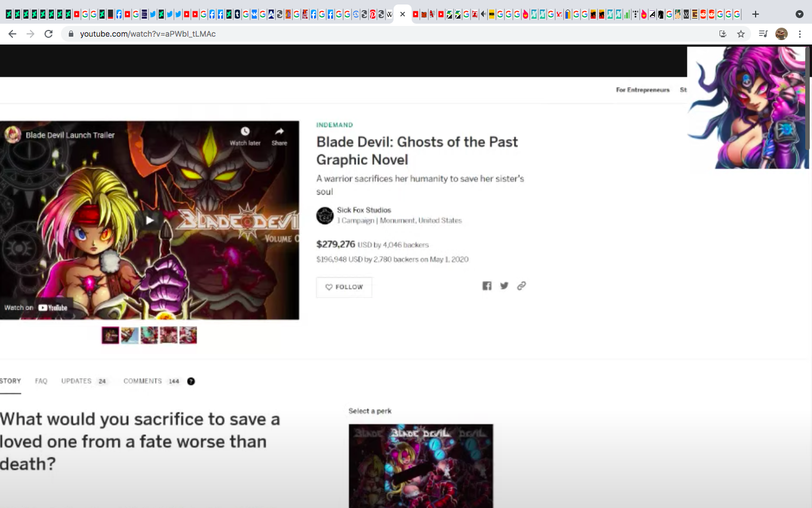This screenshot has height=508, width=812.
Task: Click the browser forward arrow
Action: point(30,34)
